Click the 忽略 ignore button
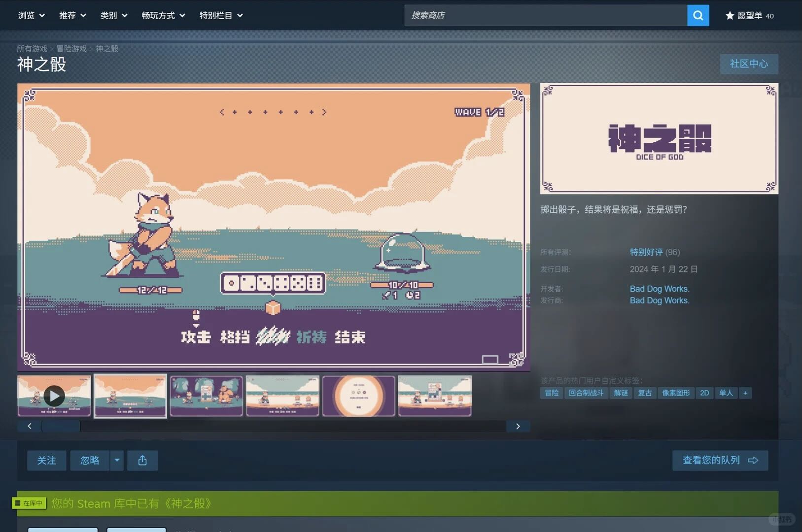 pyautogui.click(x=90, y=461)
